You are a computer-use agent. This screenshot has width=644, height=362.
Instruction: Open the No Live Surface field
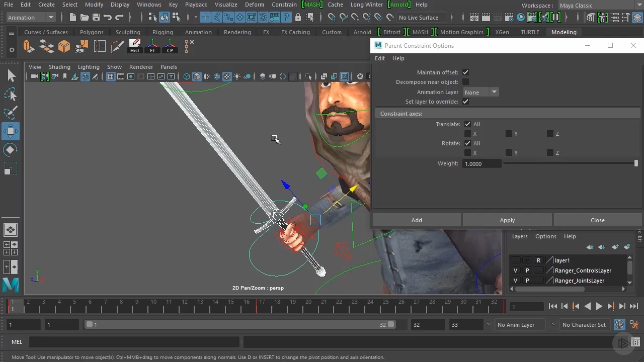pyautogui.click(x=421, y=18)
